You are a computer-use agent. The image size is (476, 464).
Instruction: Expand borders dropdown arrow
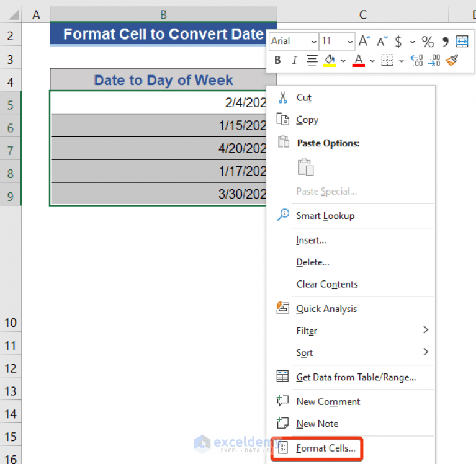[x=402, y=61]
